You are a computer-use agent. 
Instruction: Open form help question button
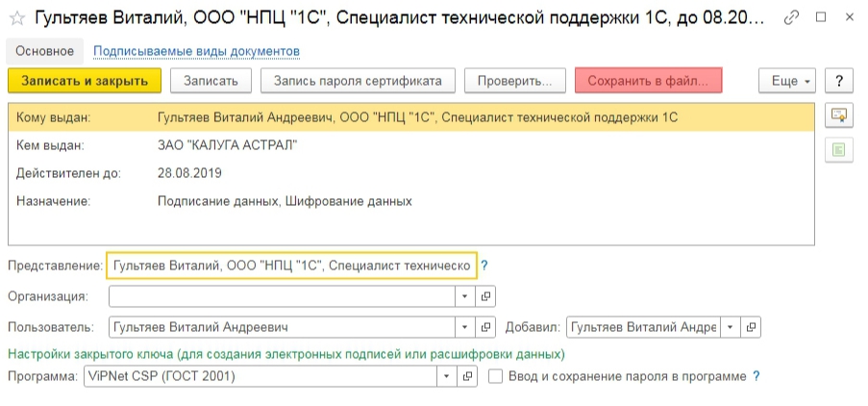838,81
